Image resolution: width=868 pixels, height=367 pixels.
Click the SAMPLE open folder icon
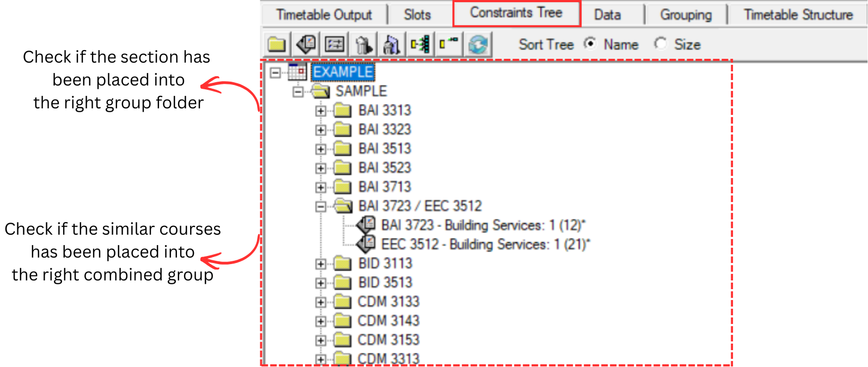[x=321, y=91]
